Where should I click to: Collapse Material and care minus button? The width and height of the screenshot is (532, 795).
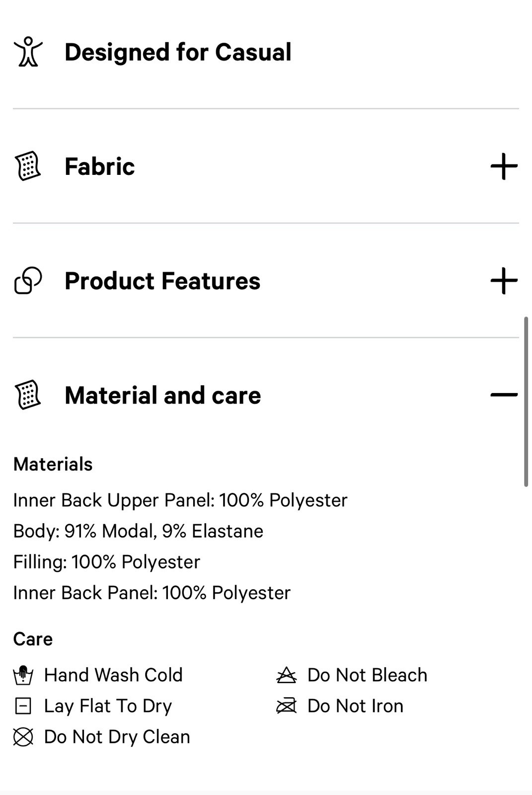(x=504, y=395)
